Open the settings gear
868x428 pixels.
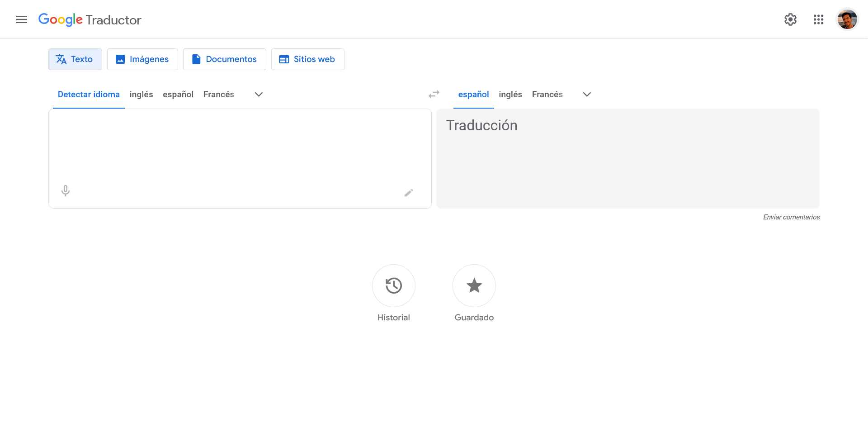point(790,19)
